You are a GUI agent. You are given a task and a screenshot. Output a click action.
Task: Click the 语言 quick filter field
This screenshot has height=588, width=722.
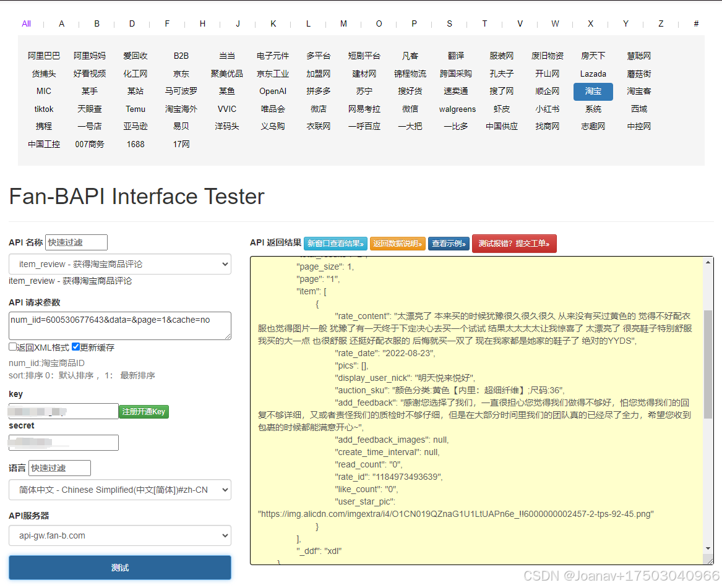(59, 468)
